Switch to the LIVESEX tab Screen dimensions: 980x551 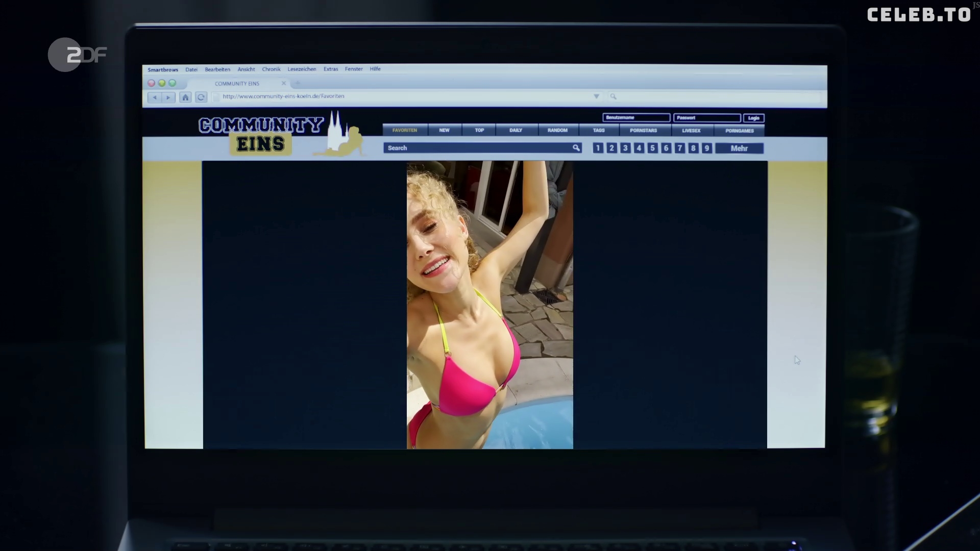(691, 131)
